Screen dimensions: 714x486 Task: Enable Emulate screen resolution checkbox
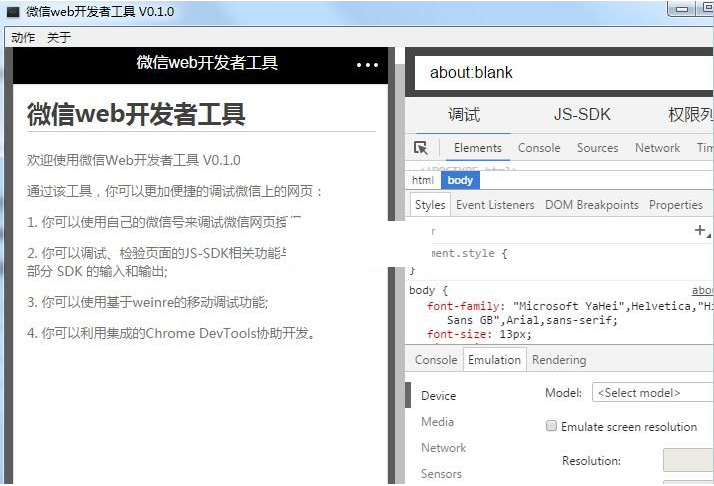coord(551,426)
